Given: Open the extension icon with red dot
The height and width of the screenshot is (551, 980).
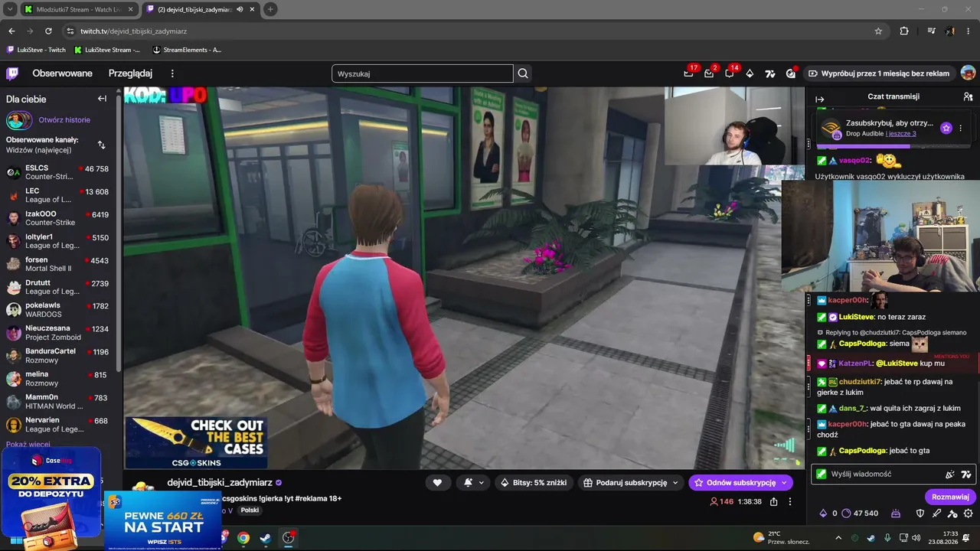Looking at the screenshot, I should [791, 73].
